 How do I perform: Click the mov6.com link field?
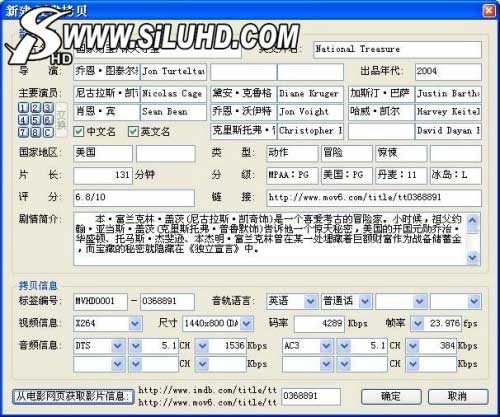coord(374,198)
